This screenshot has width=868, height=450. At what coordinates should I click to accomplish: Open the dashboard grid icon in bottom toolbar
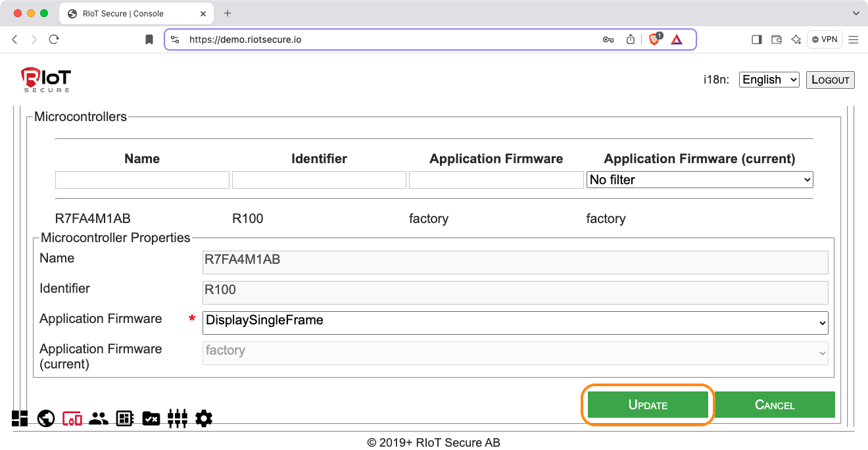(20, 418)
